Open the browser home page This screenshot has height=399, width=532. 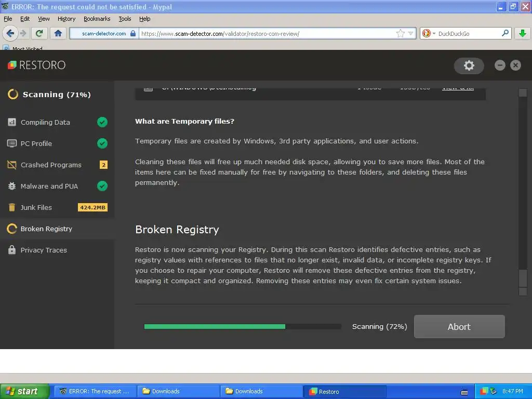coord(58,33)
